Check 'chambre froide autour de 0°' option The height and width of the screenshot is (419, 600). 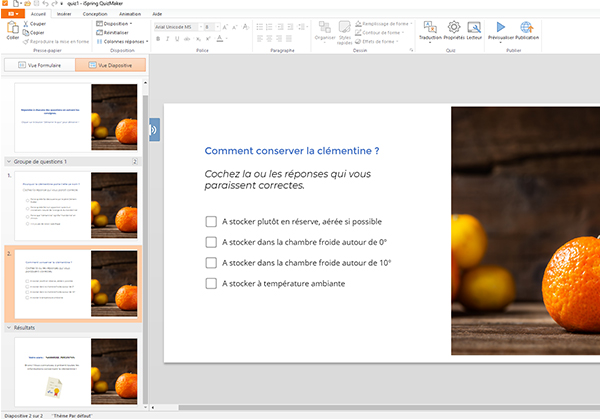[x=210, y=242]
